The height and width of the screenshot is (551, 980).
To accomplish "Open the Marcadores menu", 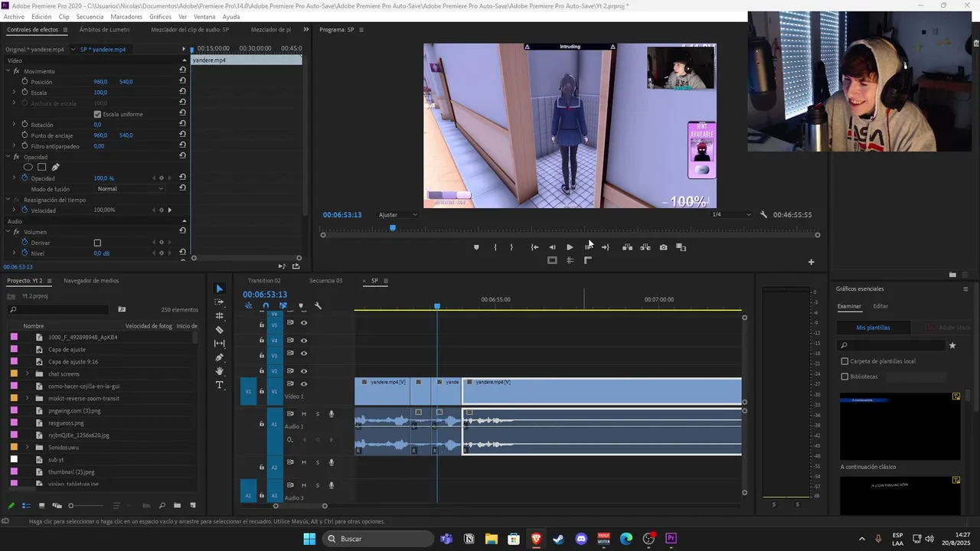I will (126, 16).
